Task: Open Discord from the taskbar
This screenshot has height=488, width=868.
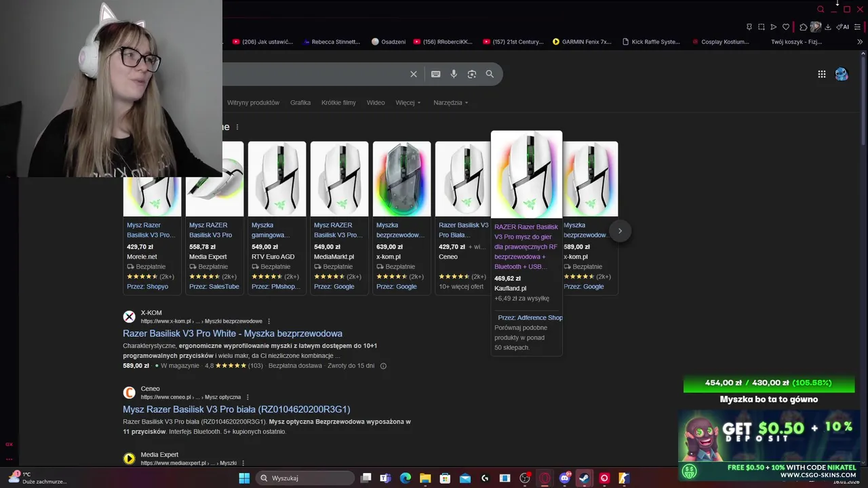Action: 564,478
